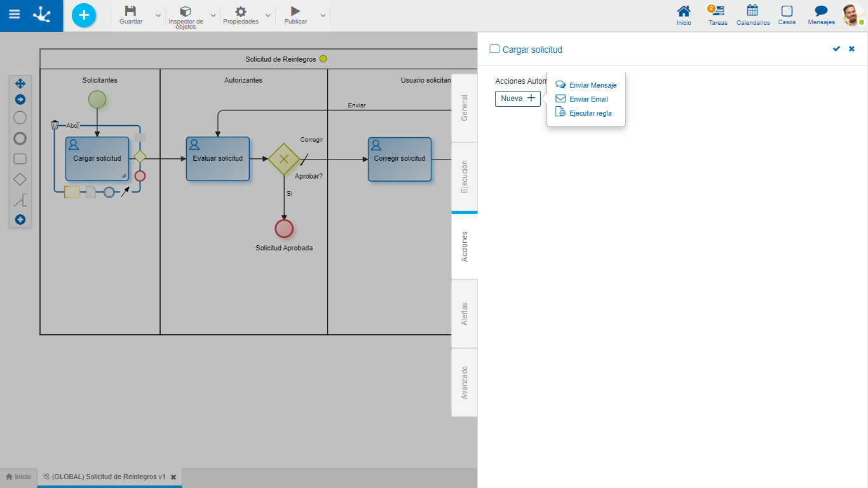Append gateway diamond next to Cargar solicitud

point(140,156)
